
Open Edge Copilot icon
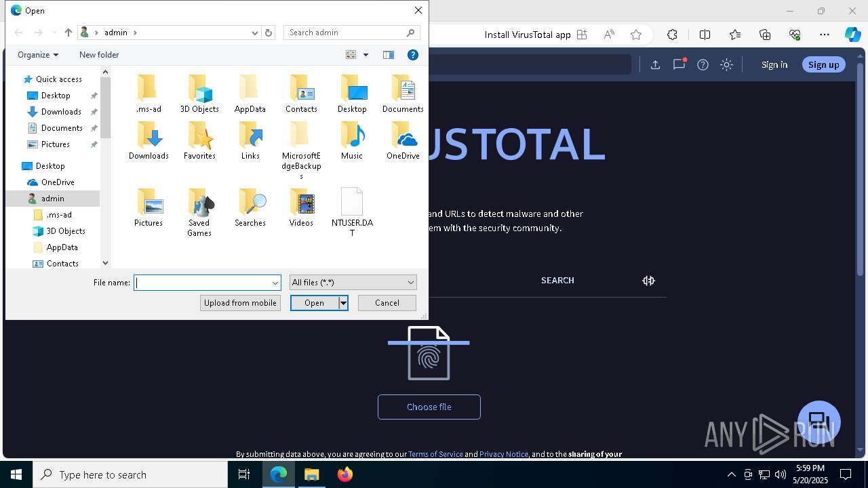click(x=852, y=35)
